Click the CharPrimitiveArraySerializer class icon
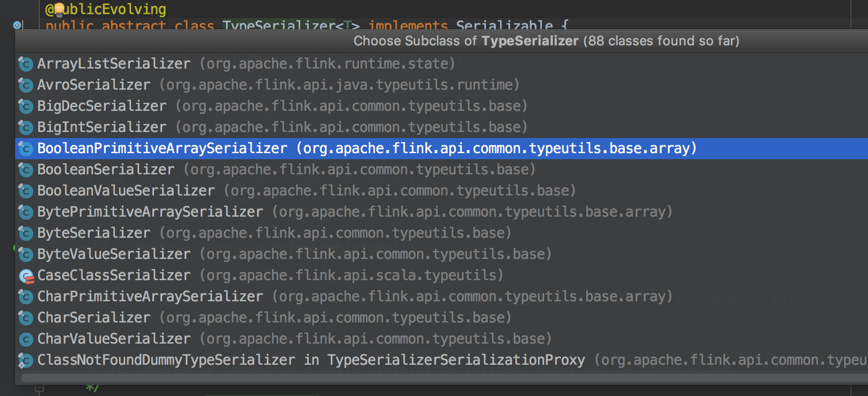 [26, 297]
